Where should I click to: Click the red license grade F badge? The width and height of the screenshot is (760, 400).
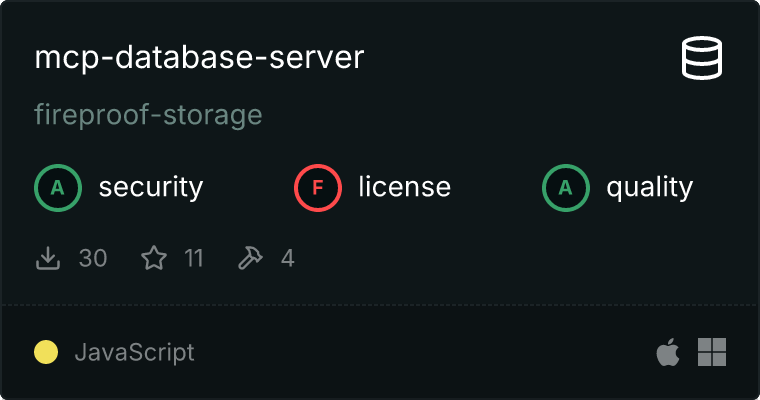pyautogui.click(x=318, y=187)
